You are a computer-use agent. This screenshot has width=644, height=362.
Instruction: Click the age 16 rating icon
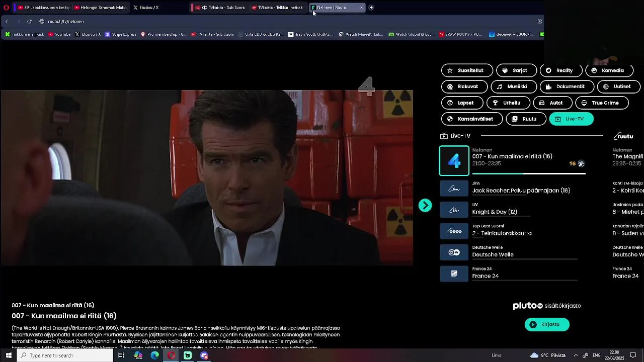click(572, 163)
